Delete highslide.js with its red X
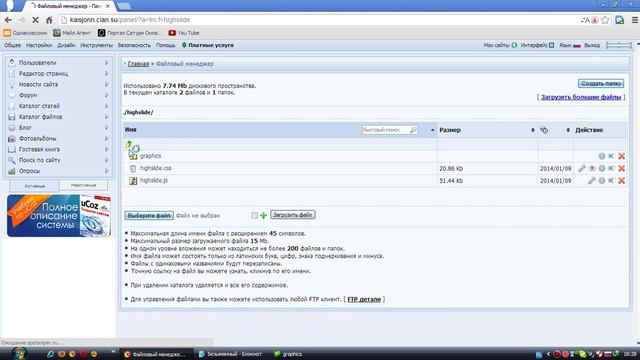This screenshot has width=640, height=360. [621, 180]
